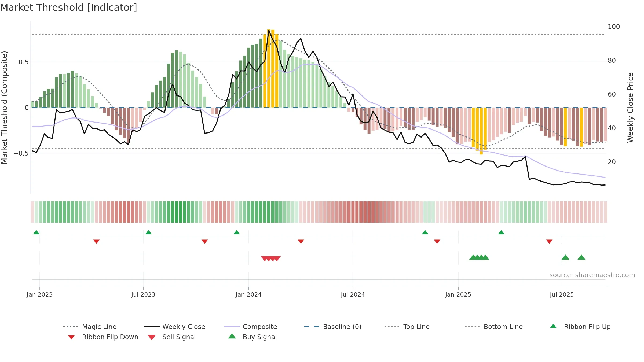Toggle the Ribbon Flip Up legend entry
The height and width of the screenshot is (362, 644).
pyautogui.click(x=580, y=327)
